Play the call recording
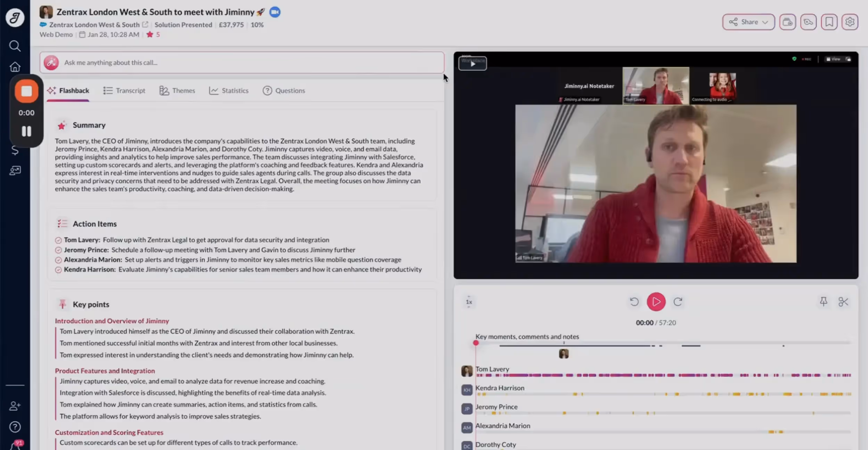This screenshot has height=450, width=868. (656, 302)
